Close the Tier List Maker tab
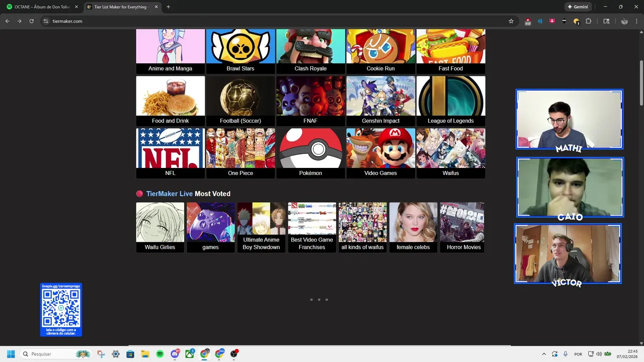This screenshot has height=362, width=644. pyautogui.click(x=156, y=7)
